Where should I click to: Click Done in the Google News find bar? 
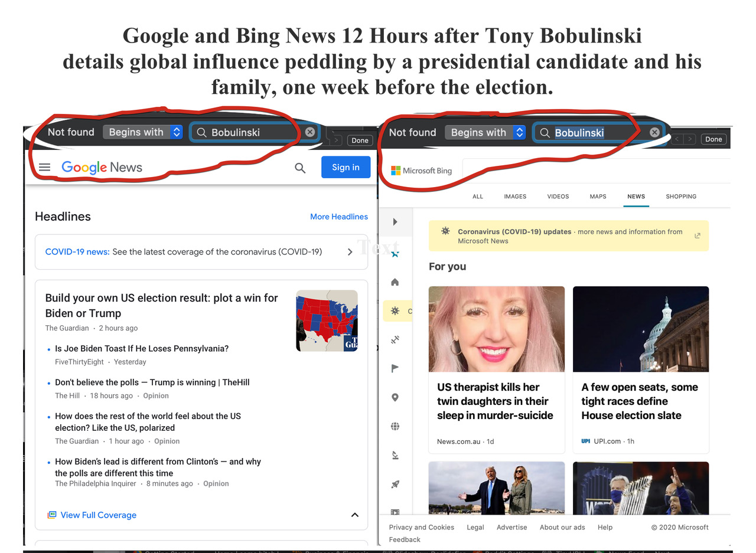click(x=360, y=140)
